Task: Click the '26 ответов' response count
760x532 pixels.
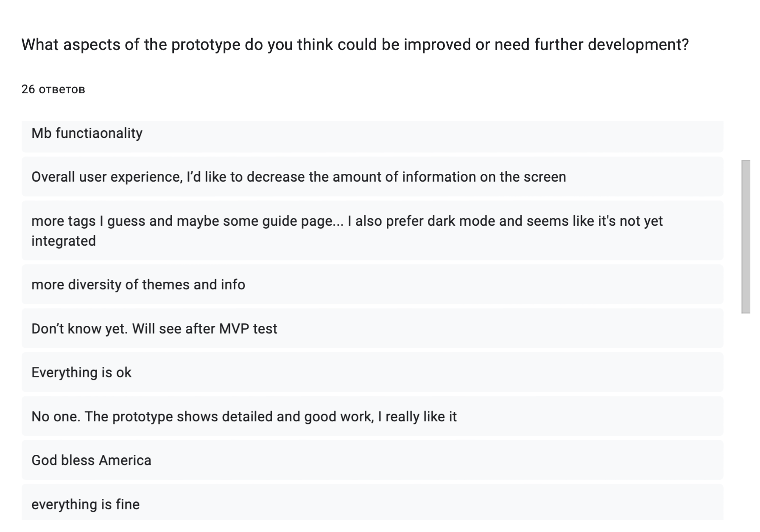Action: [53, 89]
